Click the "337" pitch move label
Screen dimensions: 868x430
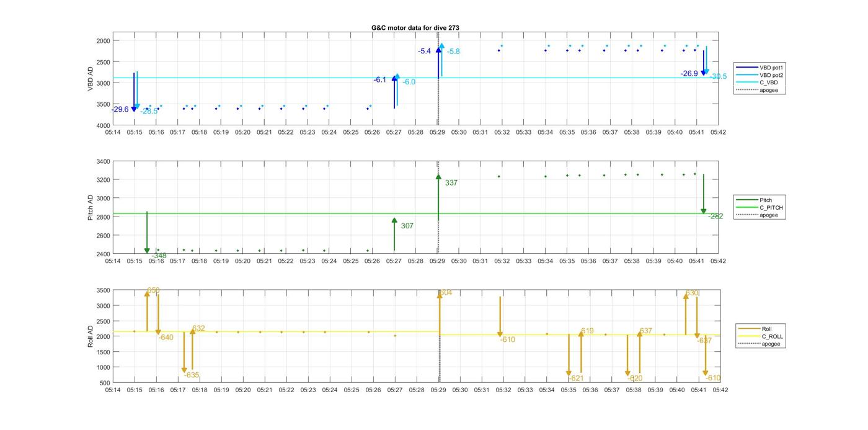tap(451, 183)
